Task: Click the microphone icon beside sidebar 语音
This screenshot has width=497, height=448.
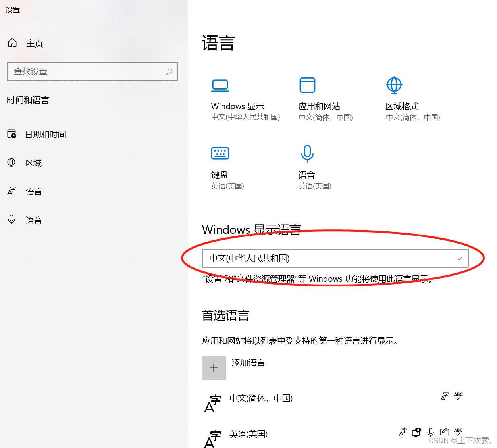Action: pos(12,219)
